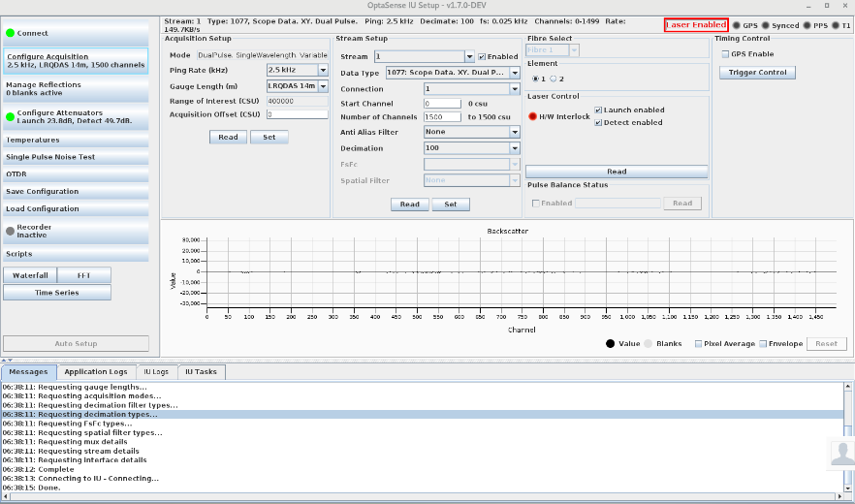Viewport: 855px width, 504px height.
Task: Open the IU Tasks tab
Action: click(201, 372)
